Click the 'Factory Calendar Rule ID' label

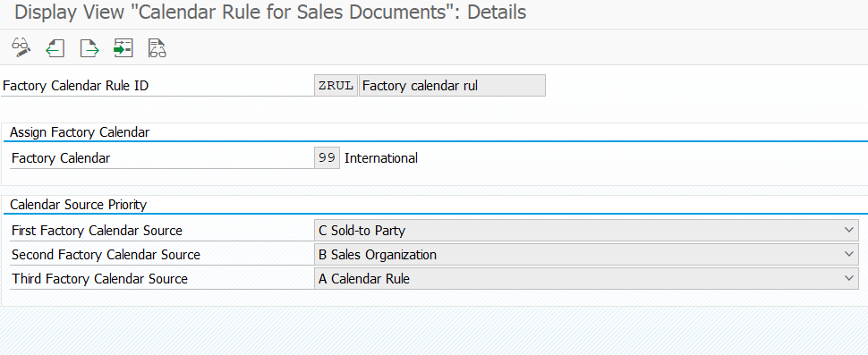76,86
